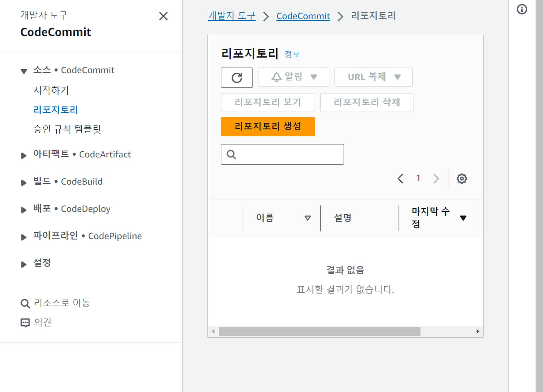The height and width of the screenshot is (392, 543).
Task: Expand the 빌드 CodeBuild section
Action: [24, 182]
